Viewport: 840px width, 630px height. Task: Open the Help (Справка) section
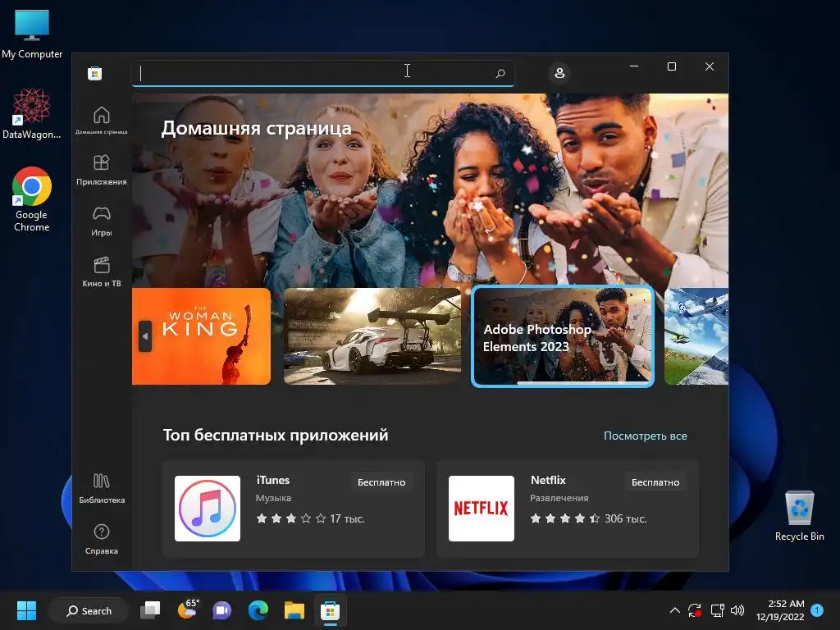tap(101, 539)
